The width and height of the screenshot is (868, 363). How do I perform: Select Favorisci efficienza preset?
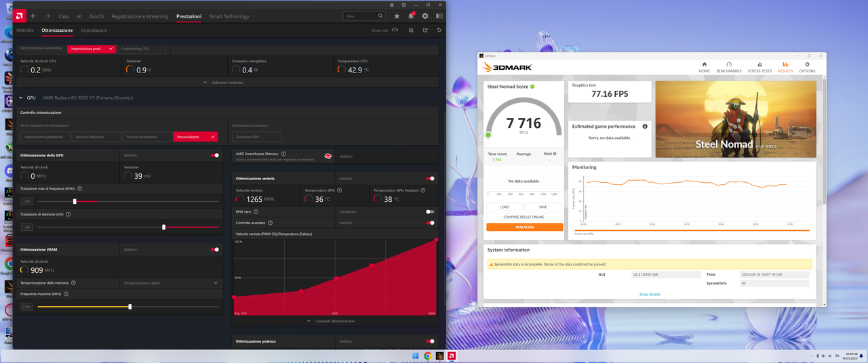(x=97, y=137)
